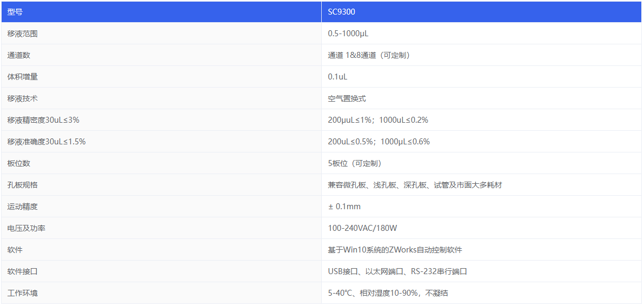Viewport: 644px width, 306px height.
Task: Select the 电压及功率 row label
Action: coord(26,228)
